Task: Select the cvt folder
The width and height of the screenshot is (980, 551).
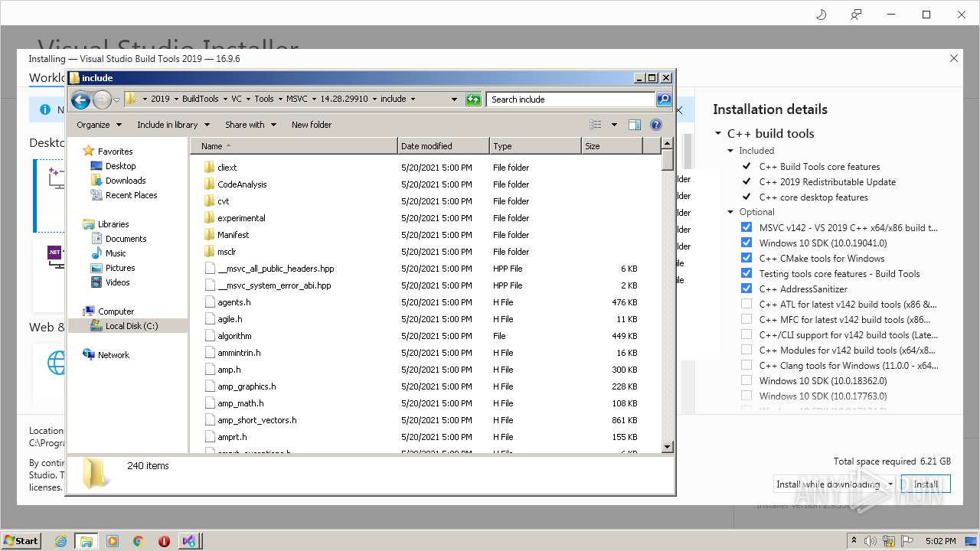Action: 223,201
